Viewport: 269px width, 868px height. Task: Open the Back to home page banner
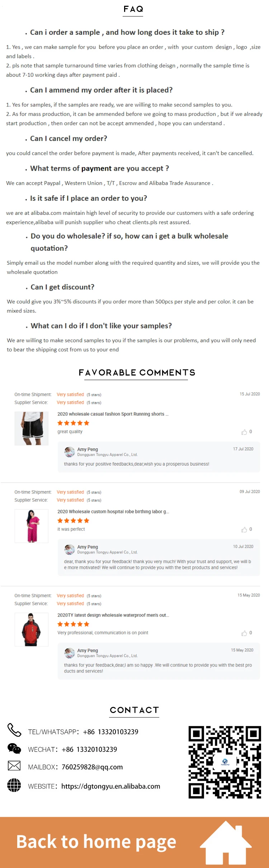point(96,842)
